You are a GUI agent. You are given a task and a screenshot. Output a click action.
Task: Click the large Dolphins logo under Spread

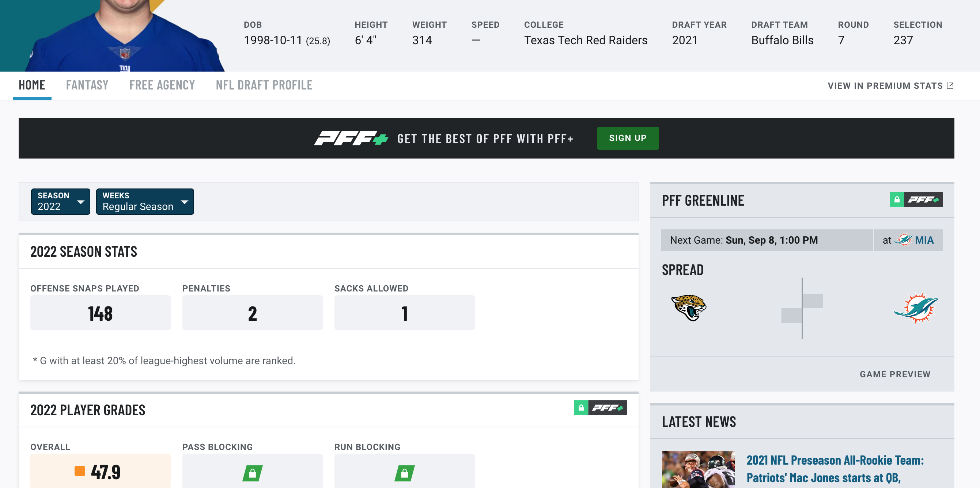click(915, 308)
